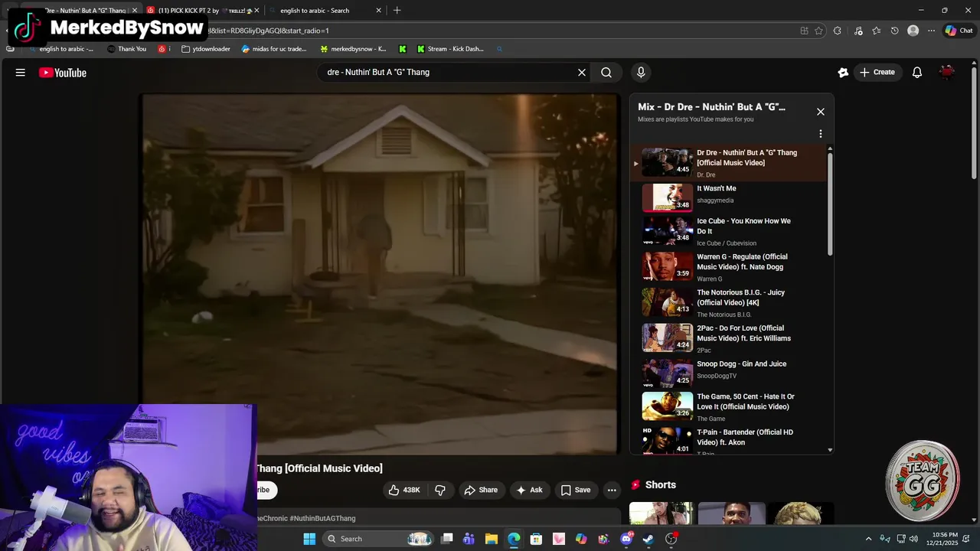Run search with the magnifier button
The width and height of the screenshot is (980, 551).
(606, 73)
